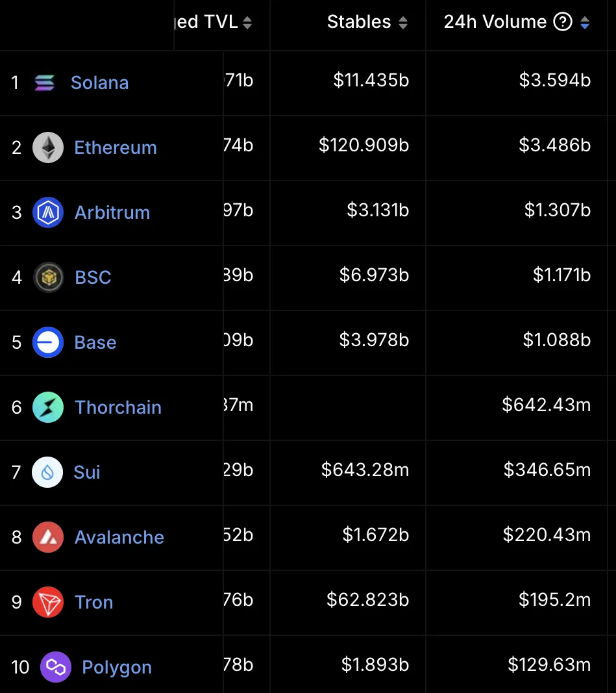
Task: Open the Polygon chain link
Action: (x=117, y=667)
